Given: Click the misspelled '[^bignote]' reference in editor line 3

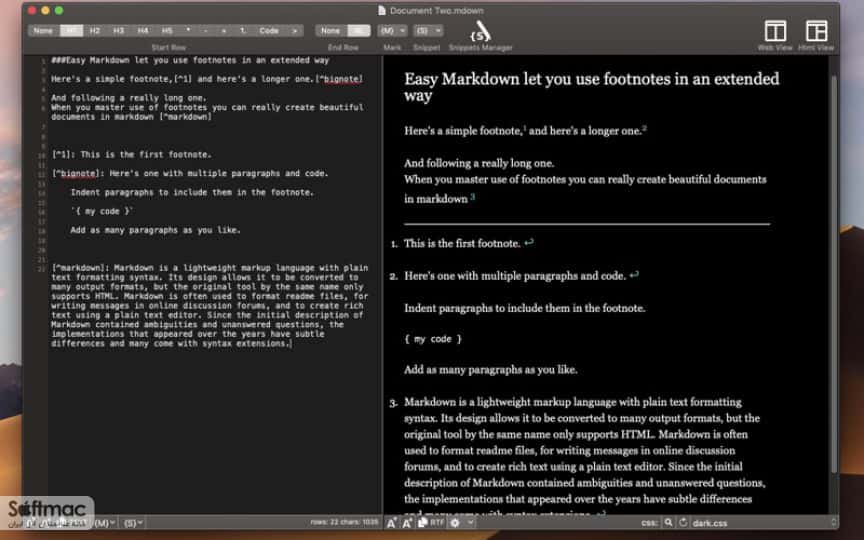Looking at the screenshot, I should pos(339,79).
